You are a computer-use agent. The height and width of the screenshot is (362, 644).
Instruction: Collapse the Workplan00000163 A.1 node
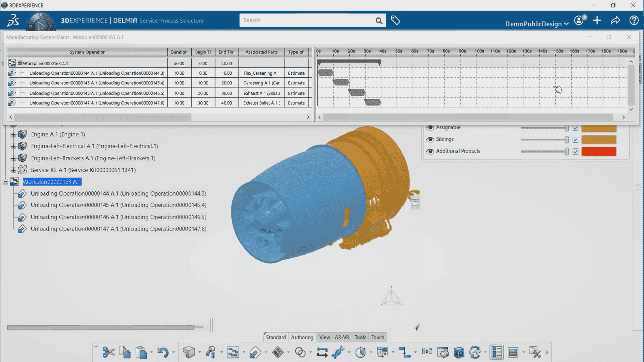pyautogui.click(x=5, y=182)
